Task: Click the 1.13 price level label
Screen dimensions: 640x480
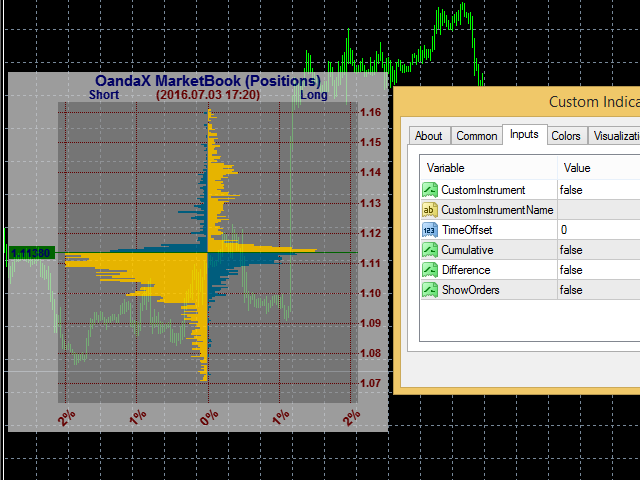Action: [x=371, y=203]
